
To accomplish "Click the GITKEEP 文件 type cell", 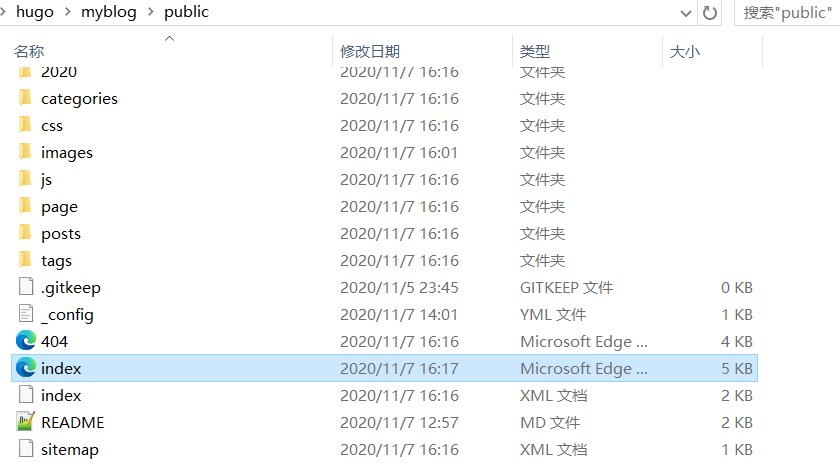I will [x=566, y=288].
